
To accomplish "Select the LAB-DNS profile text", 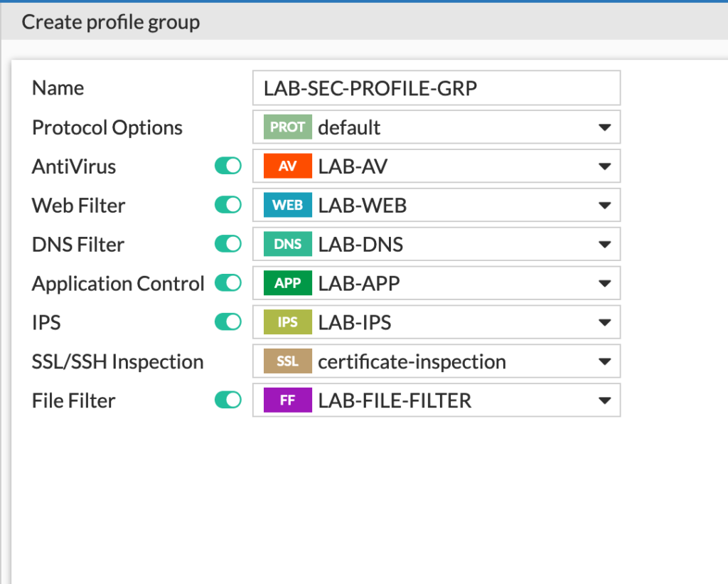I will [360, 245].
